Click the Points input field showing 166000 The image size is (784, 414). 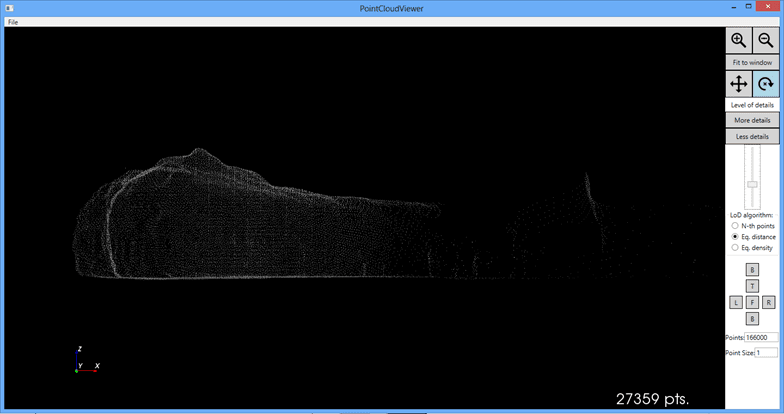pyautogui.click(x=761, y=338)
